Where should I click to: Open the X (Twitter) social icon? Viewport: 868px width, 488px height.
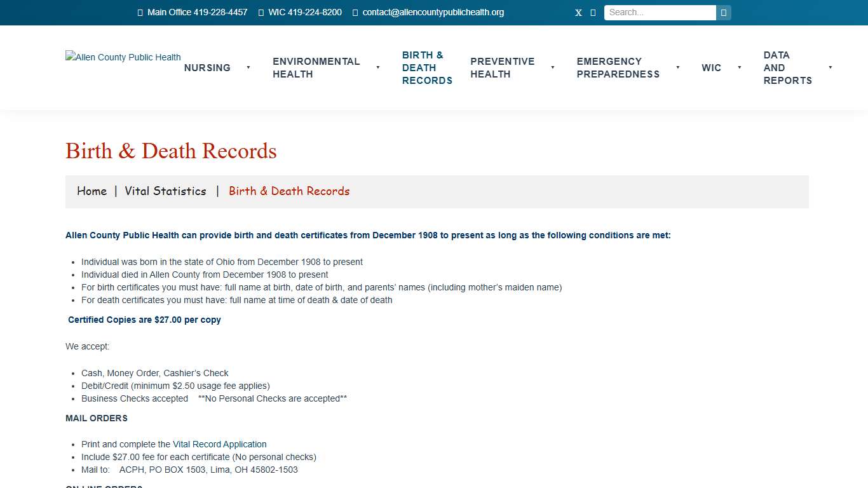578,12
